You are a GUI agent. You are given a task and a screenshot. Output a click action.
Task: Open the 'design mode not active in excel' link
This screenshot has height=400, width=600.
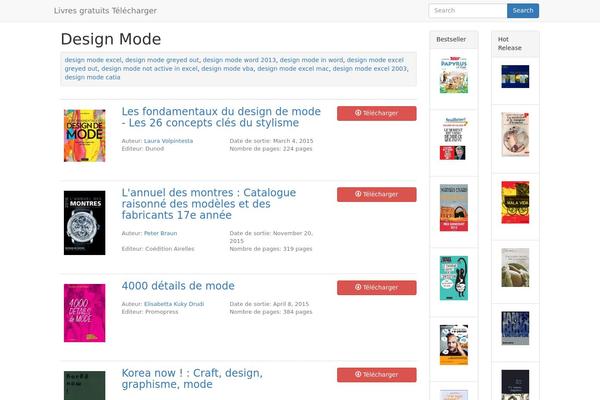[x=150, y=69]
